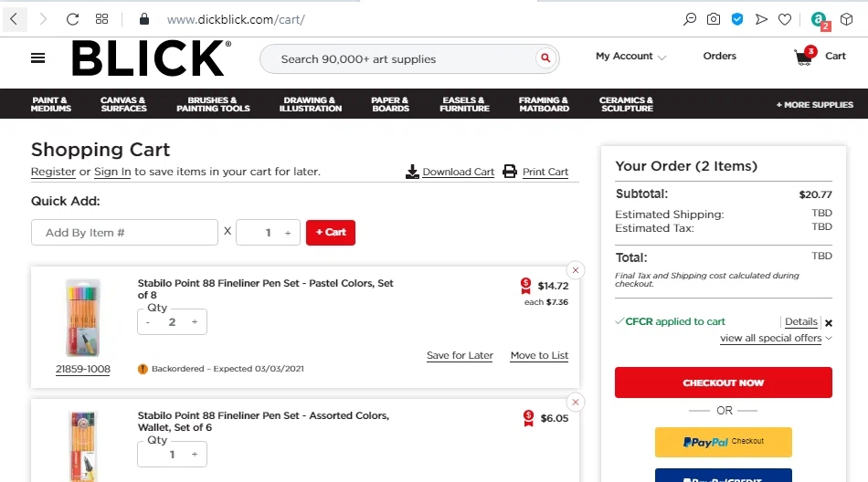Open the Assorted Colors product title
Image resolution: width=868 pixels, height=482 pixels.
pos(263,421)
